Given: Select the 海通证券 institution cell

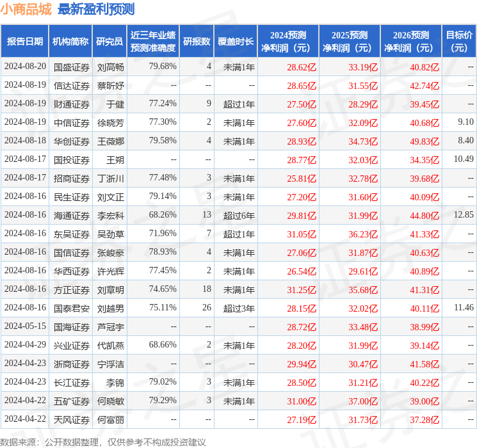Looking at the screenshot, I should pyautogui.click(x=72, y=215).
